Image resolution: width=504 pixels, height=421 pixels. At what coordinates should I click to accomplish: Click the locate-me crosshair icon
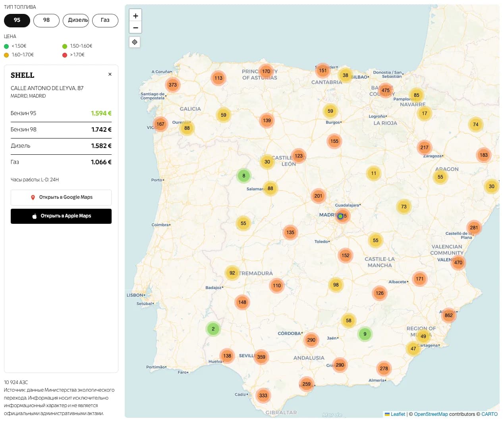point(135,42)
